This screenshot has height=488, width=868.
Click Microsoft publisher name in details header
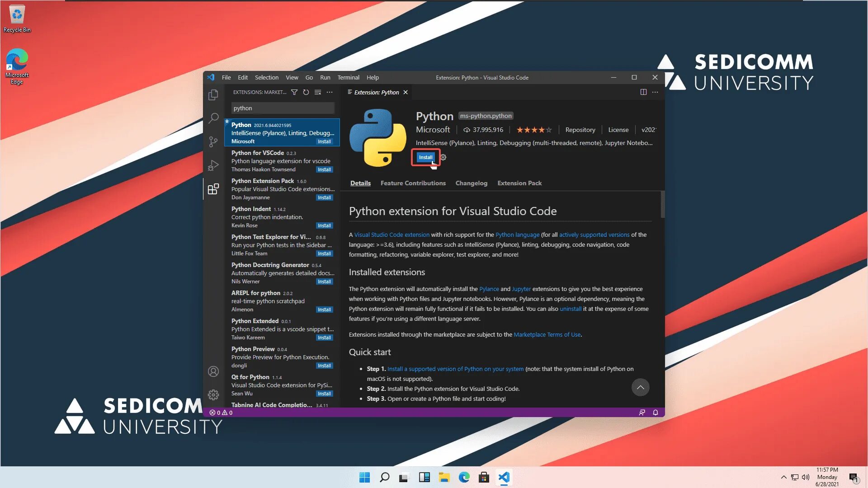click(x=433, y=130)
